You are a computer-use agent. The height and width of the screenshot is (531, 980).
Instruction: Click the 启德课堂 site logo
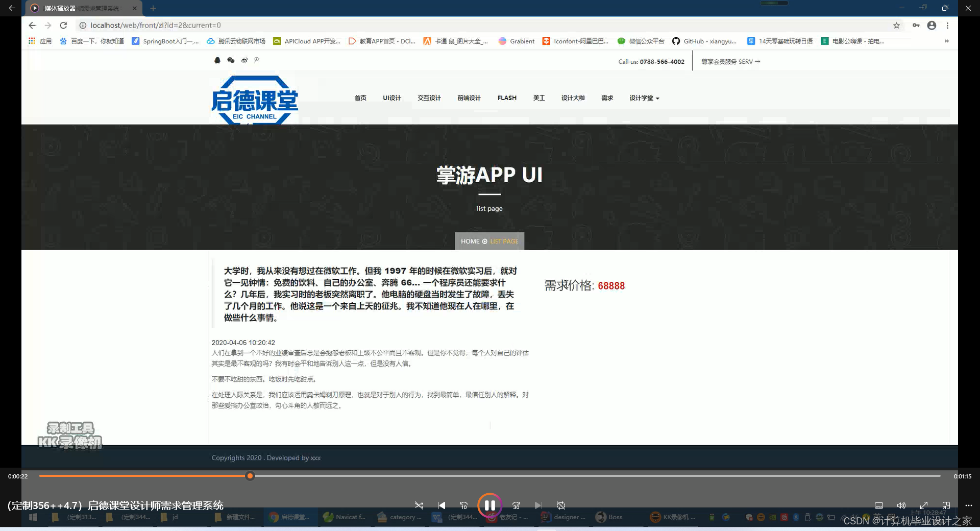pos(255,100)
